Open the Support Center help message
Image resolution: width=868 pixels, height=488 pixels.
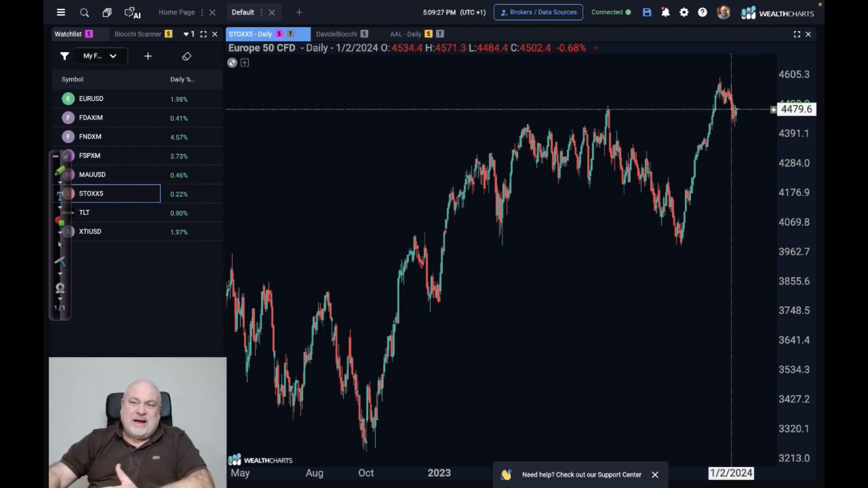582,474
